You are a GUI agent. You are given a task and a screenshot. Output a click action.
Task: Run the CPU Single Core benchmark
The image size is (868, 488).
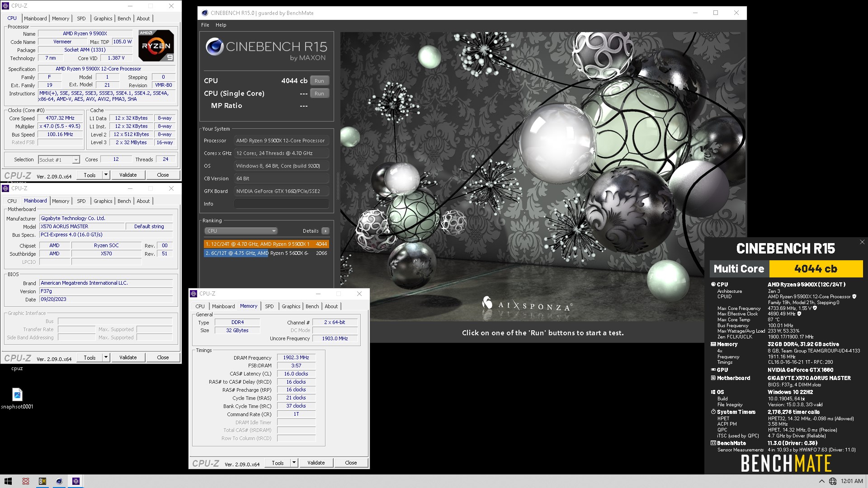point(320,94)
